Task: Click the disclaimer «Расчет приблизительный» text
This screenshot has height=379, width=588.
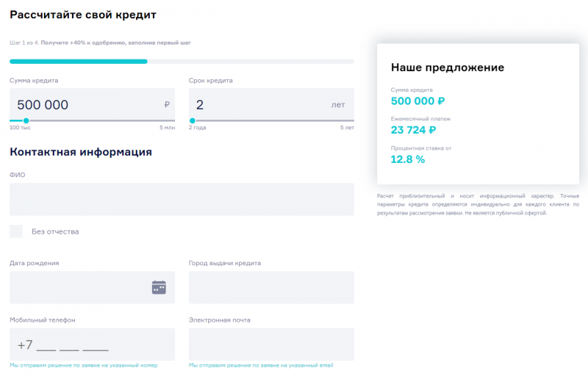Action: pyautogui.click(x=478, y=204)
